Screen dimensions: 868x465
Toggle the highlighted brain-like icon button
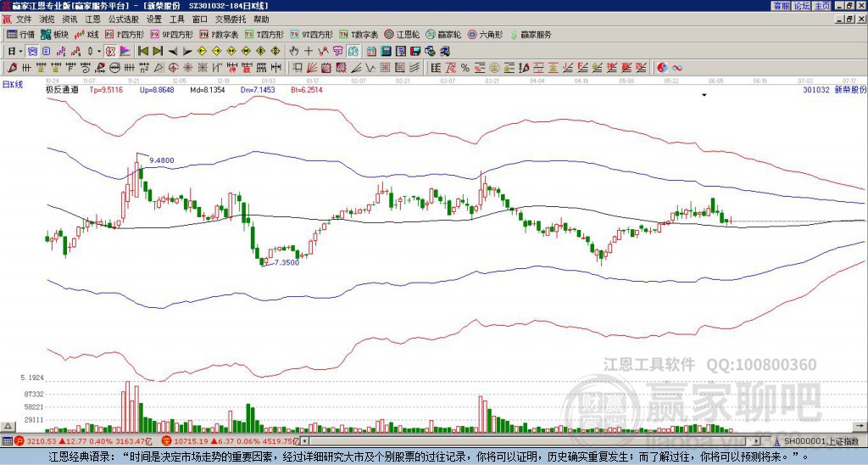coord(353,51)
